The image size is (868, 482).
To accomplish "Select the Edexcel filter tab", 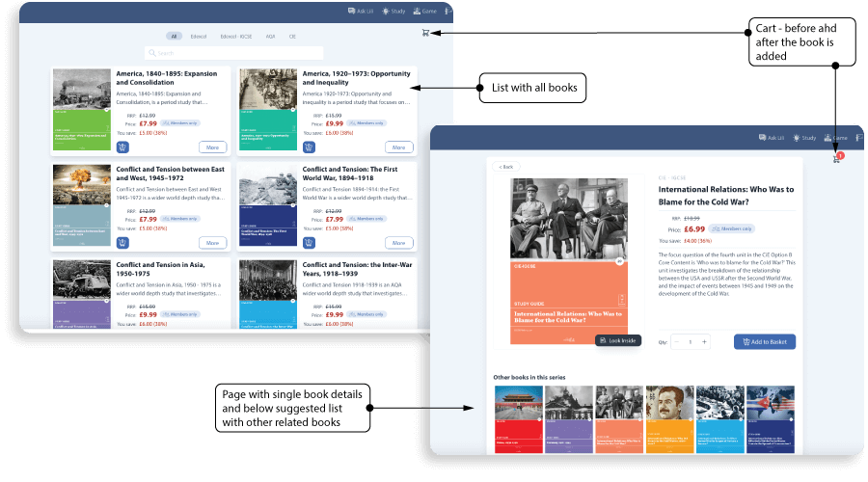I will [198, 37].
